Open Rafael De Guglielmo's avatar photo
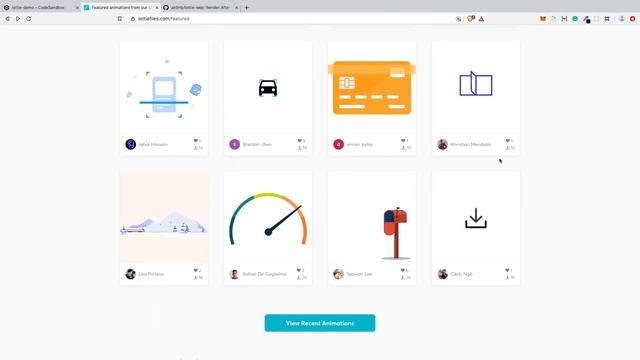The image size is (640, 360). [x=234, y=274]
